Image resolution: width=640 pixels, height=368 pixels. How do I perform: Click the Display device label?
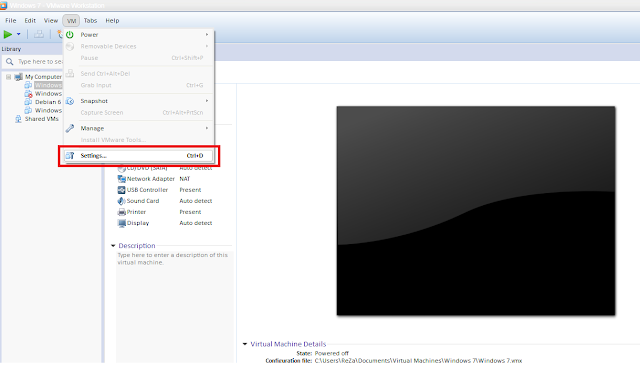tap(138, 223)
